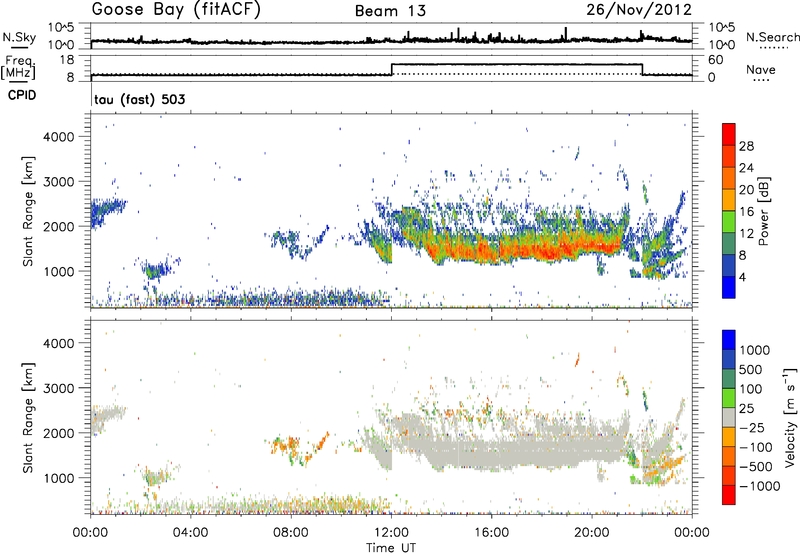800x554 pixels.
Task: Click the "08:00" time tick label
Action: (290, 533)
